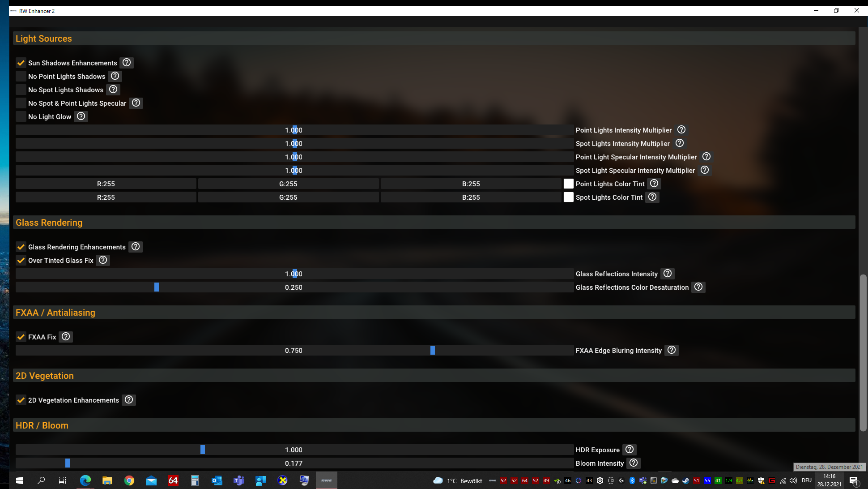
Task: Click the Bloom Intensity slider handle
Action: [x=68, y=463]
